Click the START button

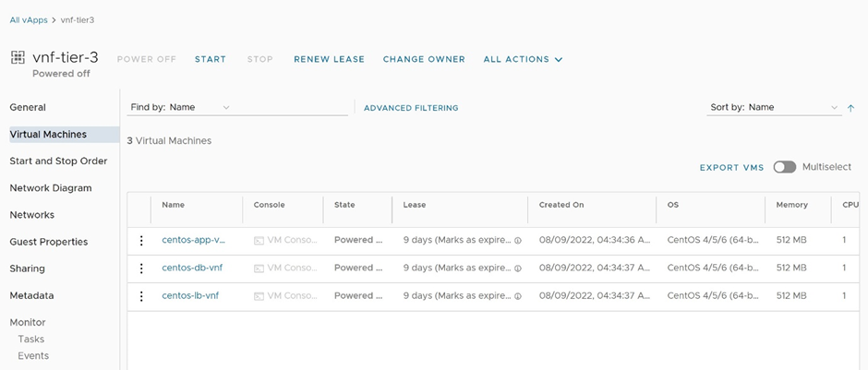211,59
